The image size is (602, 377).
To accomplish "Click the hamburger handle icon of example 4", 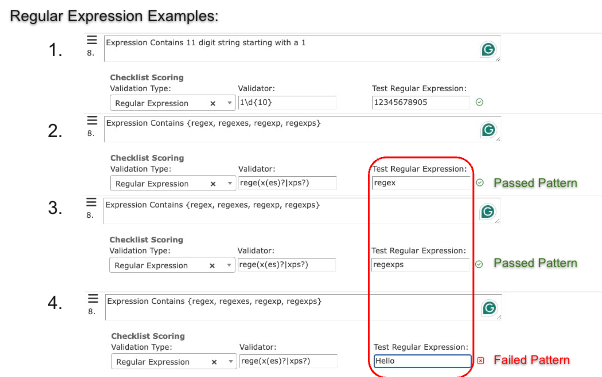I will click(x=93, y=298).
